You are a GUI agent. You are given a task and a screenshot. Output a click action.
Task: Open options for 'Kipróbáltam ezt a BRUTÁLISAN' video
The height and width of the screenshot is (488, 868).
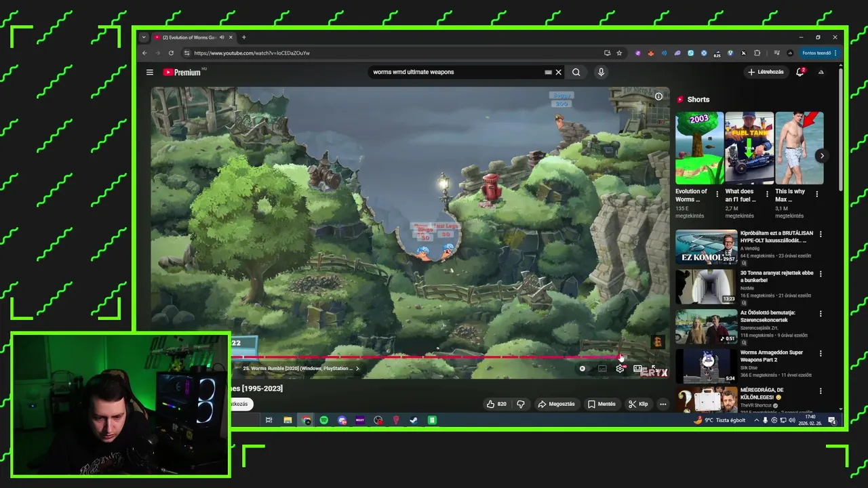click(821, 235)
